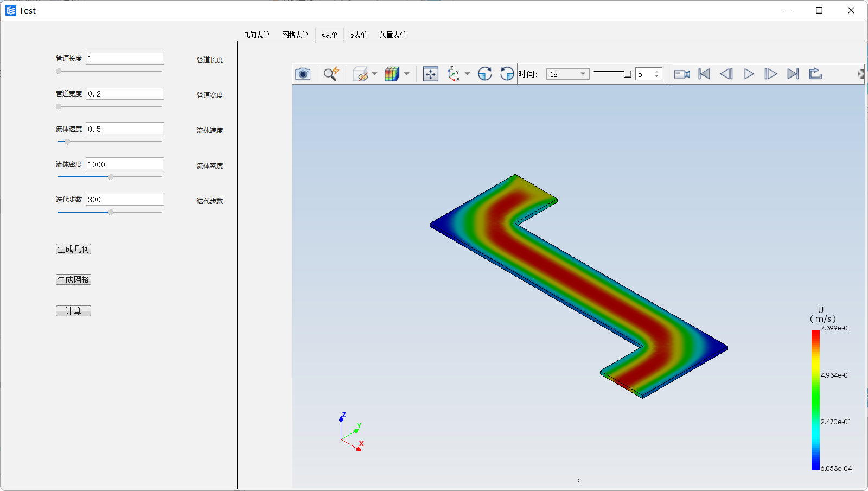This screenshot has width=868, height=491.
Task: Click the 生成网格 button
Action: click(x=73, y=279)
